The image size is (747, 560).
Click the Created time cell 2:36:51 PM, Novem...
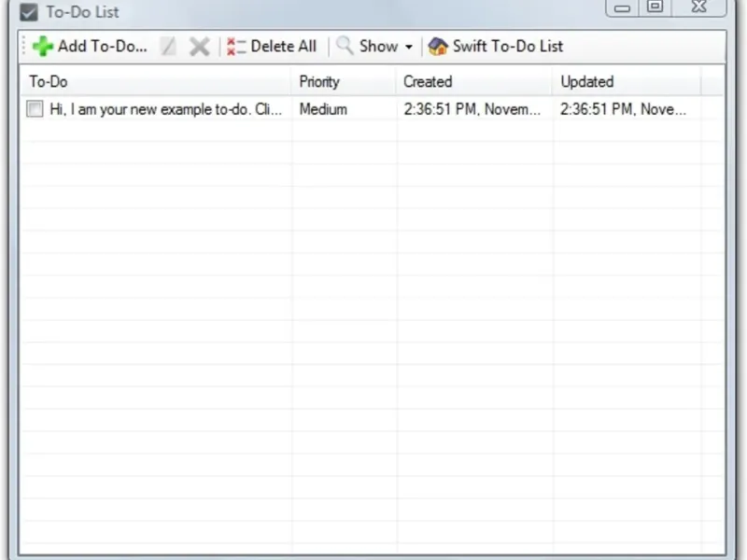472,109
